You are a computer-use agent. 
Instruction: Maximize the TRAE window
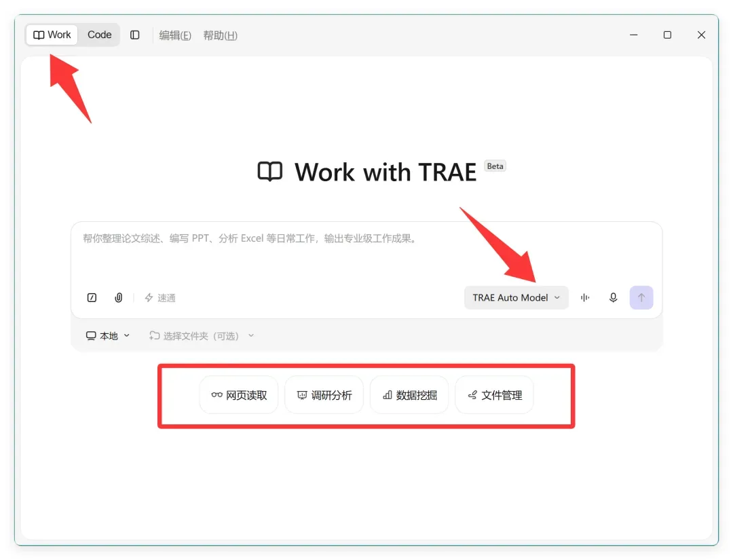[x=667, y=35]
